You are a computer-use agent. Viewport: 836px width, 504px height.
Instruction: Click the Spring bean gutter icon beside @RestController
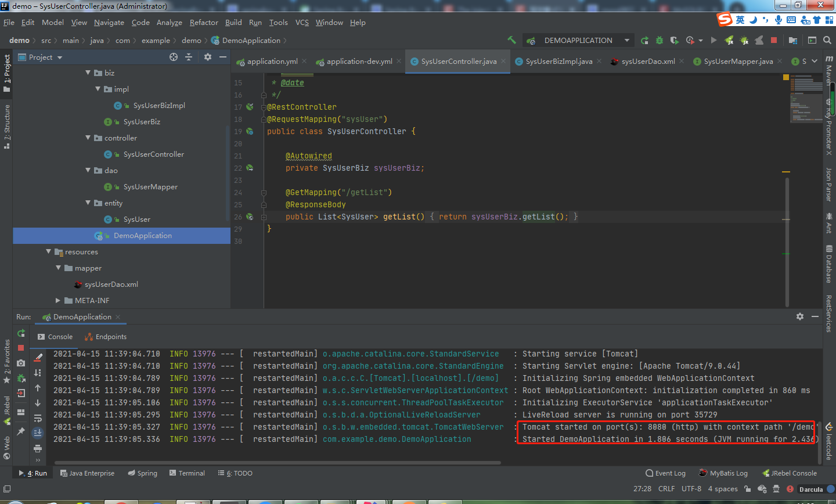(x=250, y=107)
